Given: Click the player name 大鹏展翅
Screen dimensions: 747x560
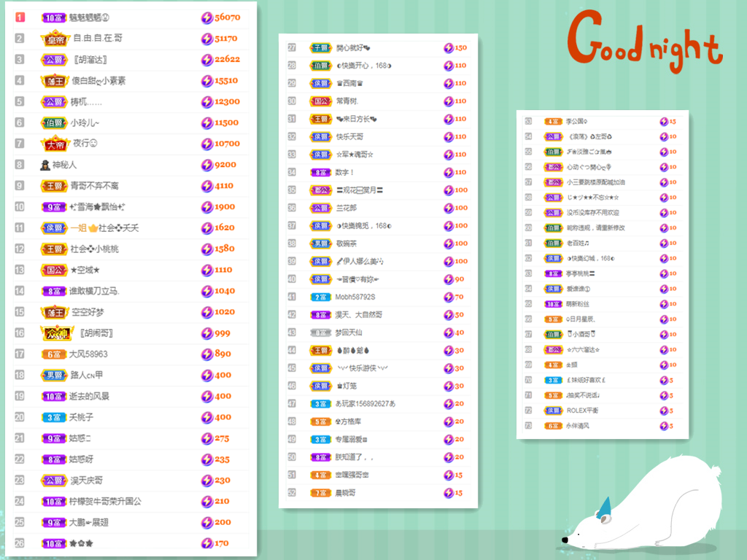Looking at the screenshot, I should [88, 522].
